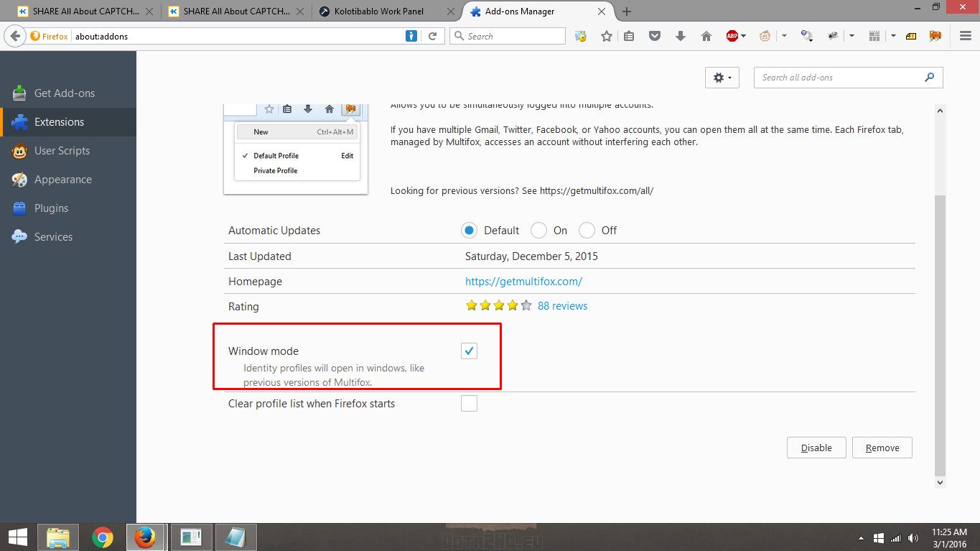Expand the Greasemonkey dropdown arrow
The image size is (980, 551).
coord(784,36)
